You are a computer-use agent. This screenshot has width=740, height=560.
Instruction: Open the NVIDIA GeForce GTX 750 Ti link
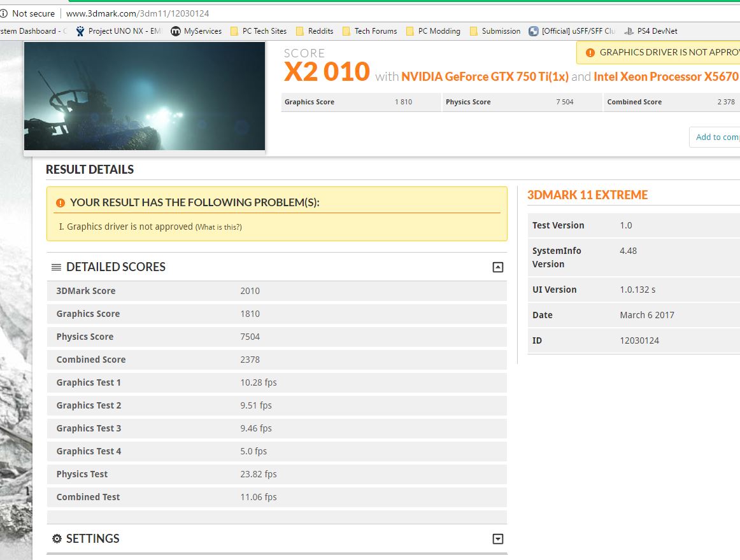click(x=485, y=76)
